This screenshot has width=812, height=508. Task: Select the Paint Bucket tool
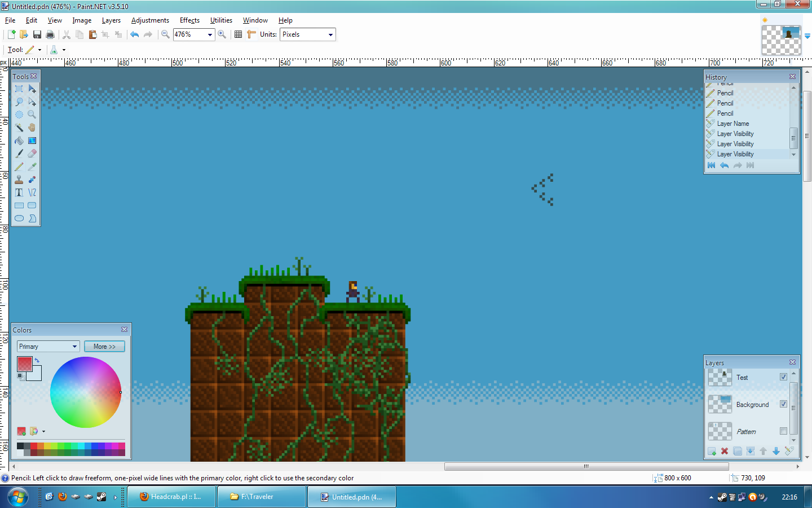tap(19, 141)
